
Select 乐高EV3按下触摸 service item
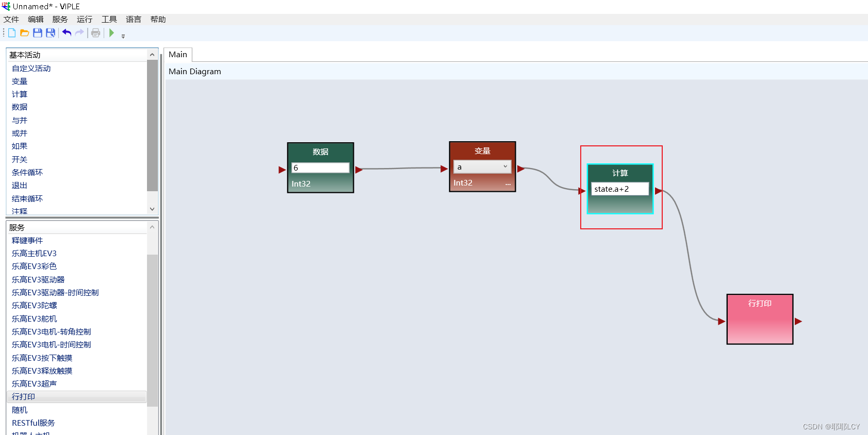[x=42, y=358]
